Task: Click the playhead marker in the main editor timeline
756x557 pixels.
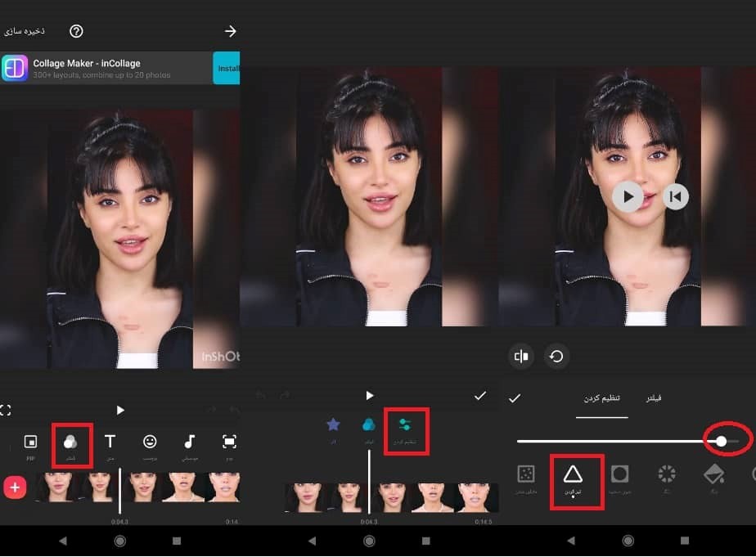Action: coord(120,491)
